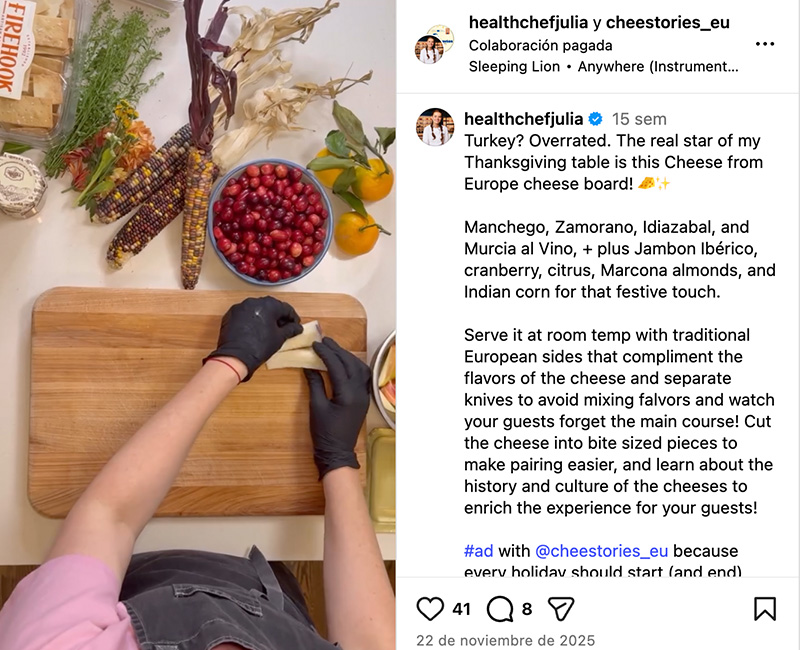800x650 pixels.
Task: Click the #ad hashtag
Action: click(479, 551)
